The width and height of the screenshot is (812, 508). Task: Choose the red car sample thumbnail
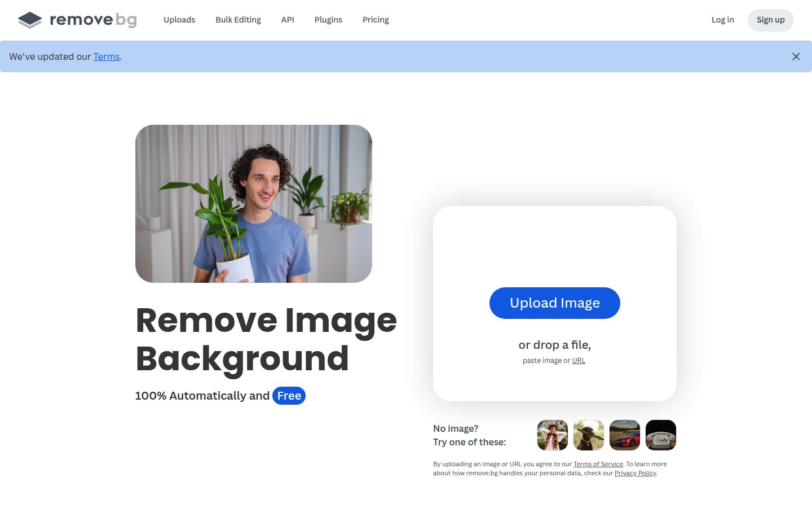[x=625, y=435]
